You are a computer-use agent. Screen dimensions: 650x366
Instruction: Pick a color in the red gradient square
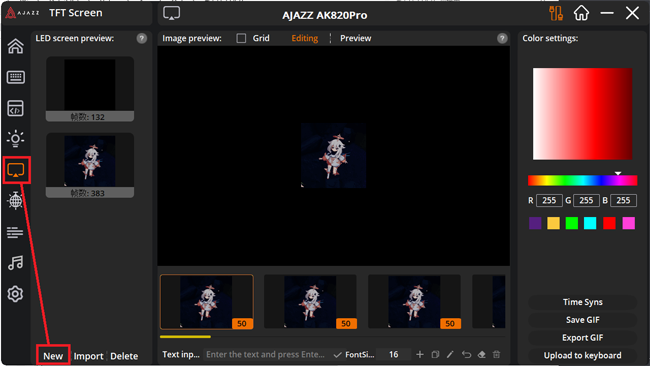click(582, 114)
